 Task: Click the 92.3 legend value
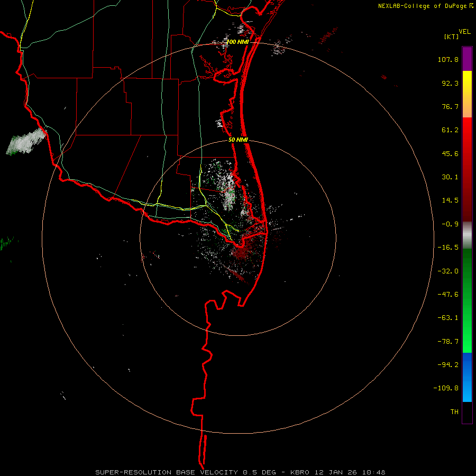(x=450, y=83)
